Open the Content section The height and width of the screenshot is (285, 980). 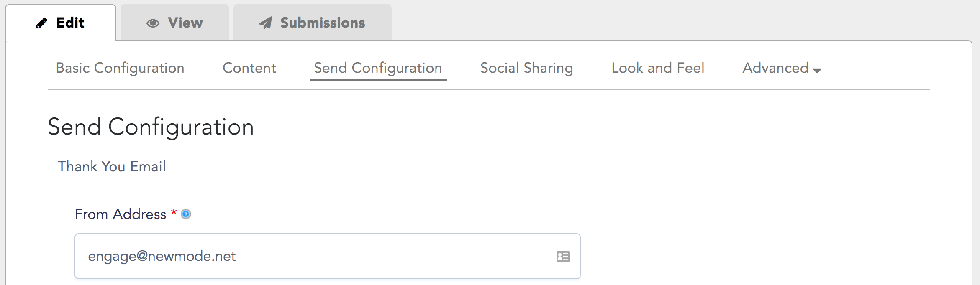point(249,68)
